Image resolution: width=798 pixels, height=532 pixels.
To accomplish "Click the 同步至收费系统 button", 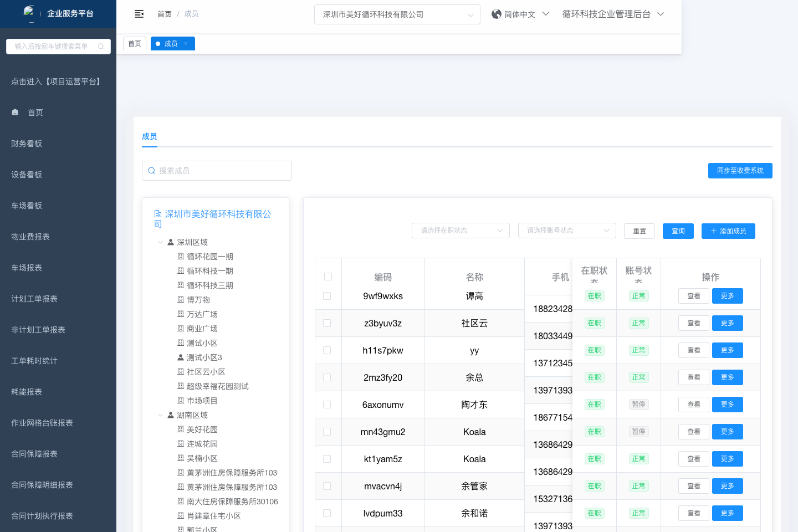I will pyautogui.click(x=740, y=171).
